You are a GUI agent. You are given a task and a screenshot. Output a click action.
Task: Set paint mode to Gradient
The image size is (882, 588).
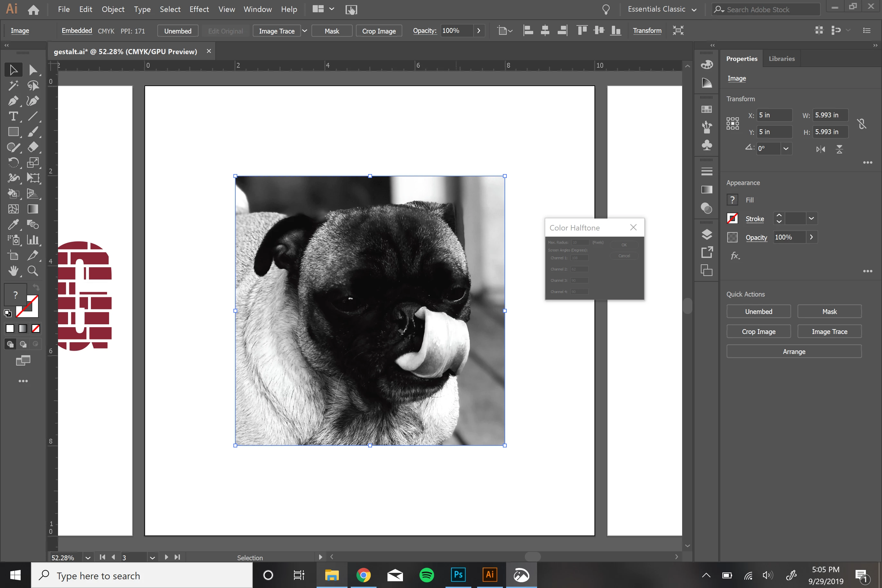point(23,328)
